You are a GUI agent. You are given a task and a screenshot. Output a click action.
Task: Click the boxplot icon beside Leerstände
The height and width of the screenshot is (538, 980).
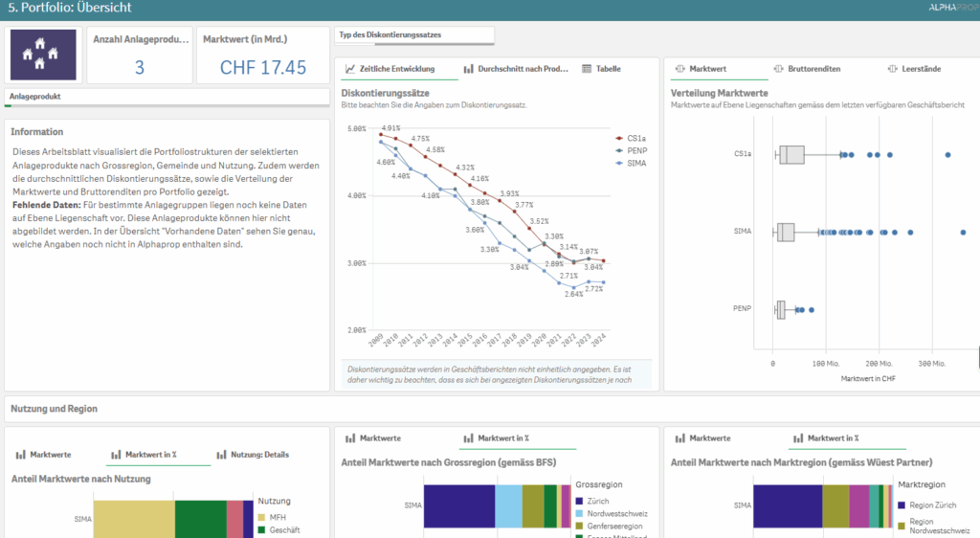tap(893, 70)
